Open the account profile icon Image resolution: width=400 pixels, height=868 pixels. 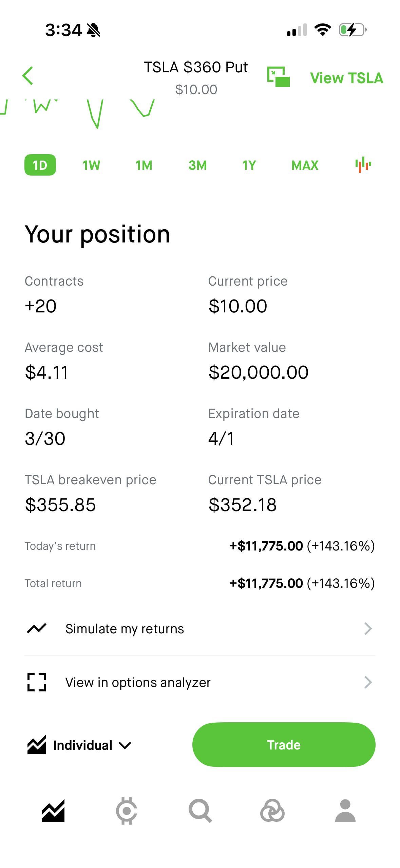pos(345,811)
